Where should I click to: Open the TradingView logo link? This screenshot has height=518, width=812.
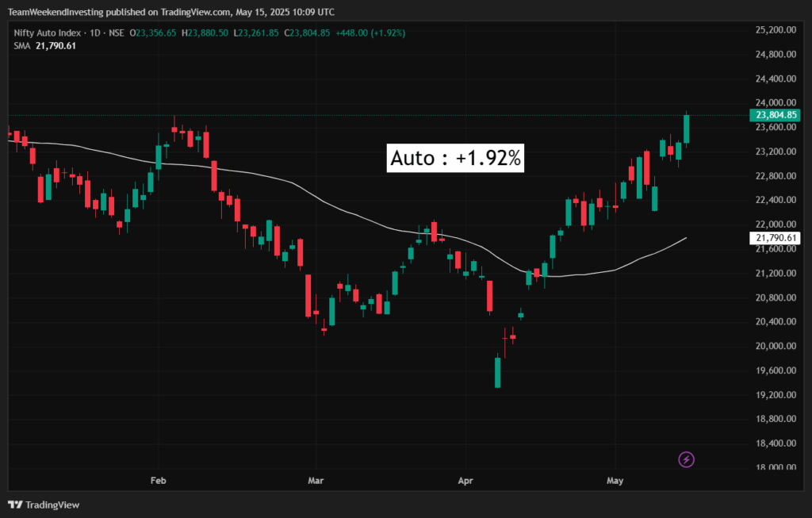click(x=44, y=505)
